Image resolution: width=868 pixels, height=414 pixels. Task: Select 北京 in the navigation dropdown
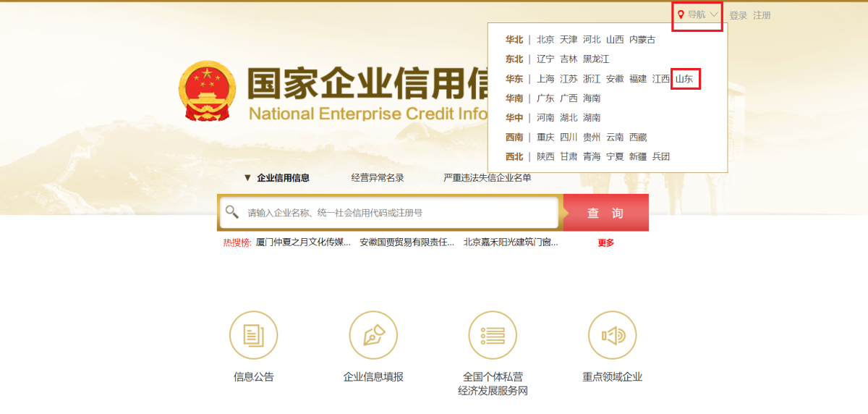click(545, 40)
